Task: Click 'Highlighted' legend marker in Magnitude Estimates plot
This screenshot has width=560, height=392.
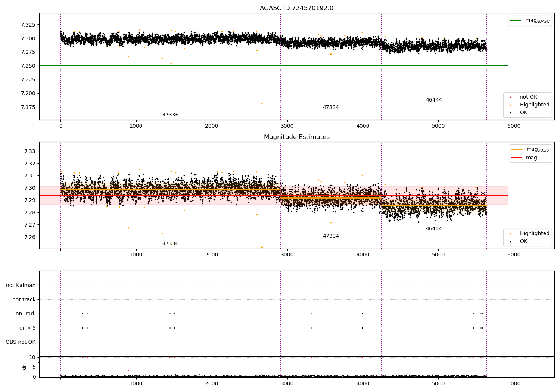Action: point(510,234)
